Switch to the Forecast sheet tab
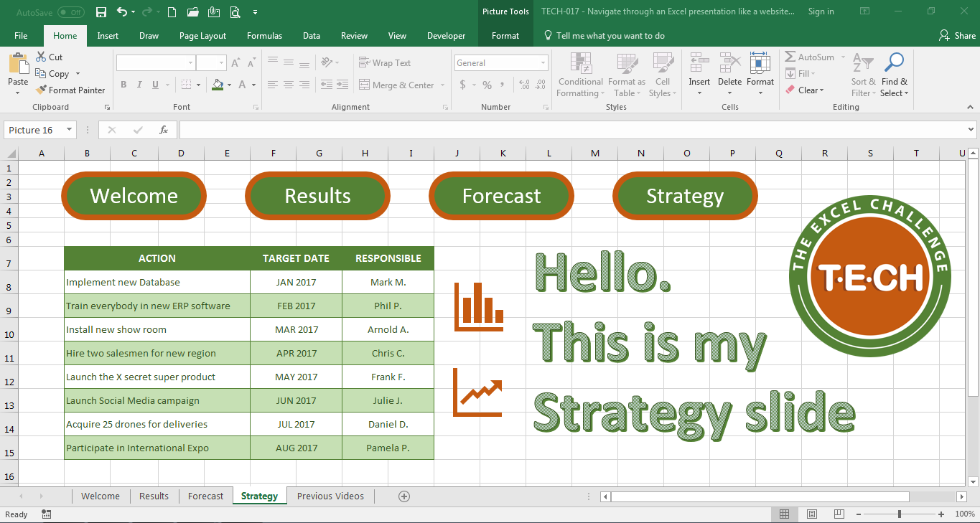 point(205,496)
